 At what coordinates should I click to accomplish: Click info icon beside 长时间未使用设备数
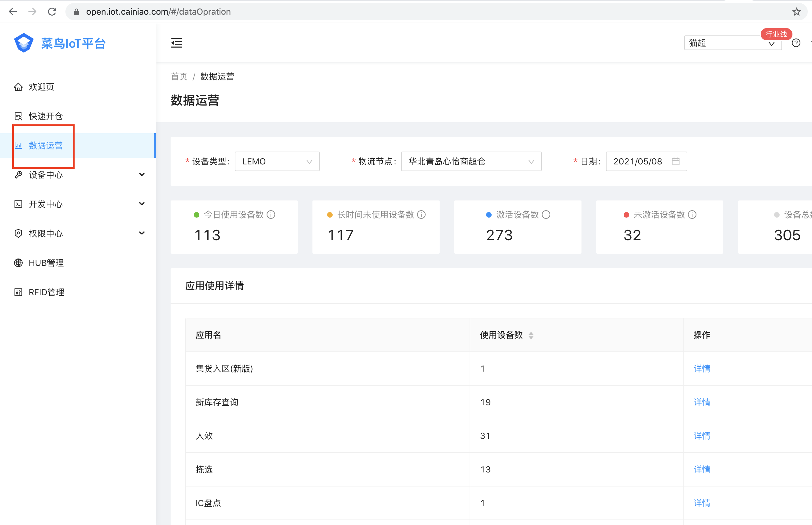[x=421, y=215]
